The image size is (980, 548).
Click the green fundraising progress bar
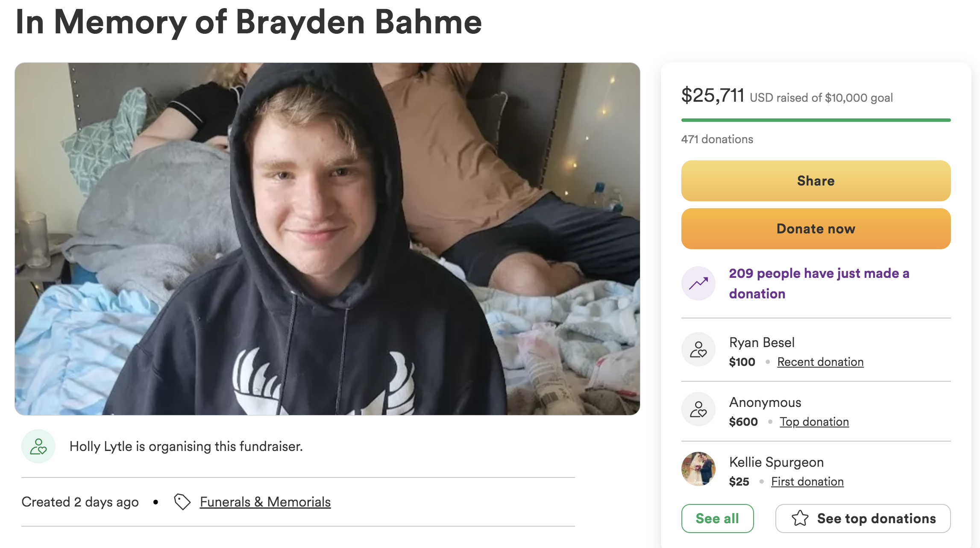pos(816,120)
